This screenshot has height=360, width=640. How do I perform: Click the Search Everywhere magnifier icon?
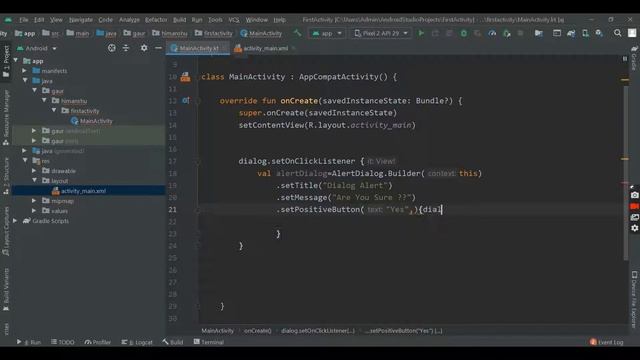pyautogui.click(x=618, y=33)
